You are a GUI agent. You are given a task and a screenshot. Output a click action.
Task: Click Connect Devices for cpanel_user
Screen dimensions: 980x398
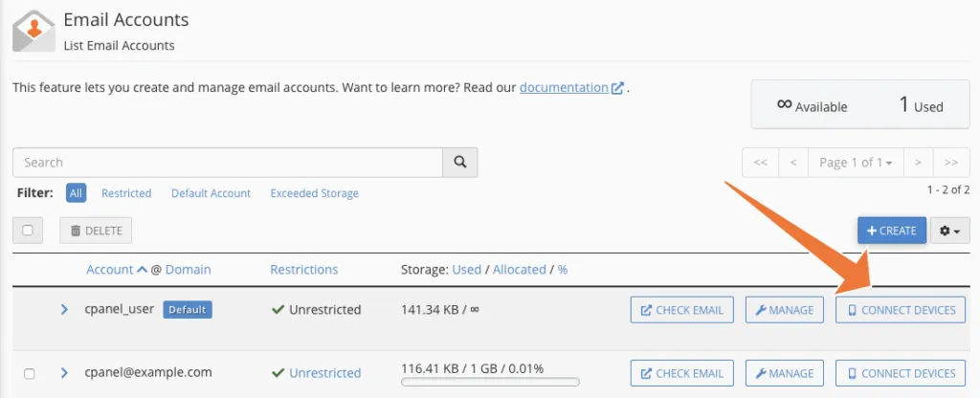901,310
